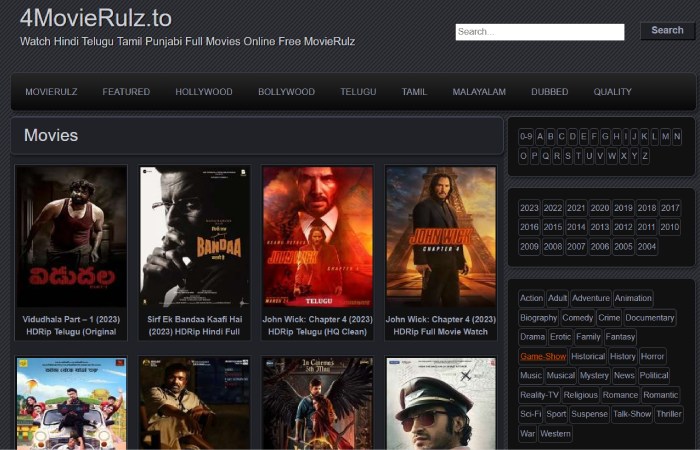Select the year 2023 filter
Screen dimensions: 700x450
(x=529, y=208)
